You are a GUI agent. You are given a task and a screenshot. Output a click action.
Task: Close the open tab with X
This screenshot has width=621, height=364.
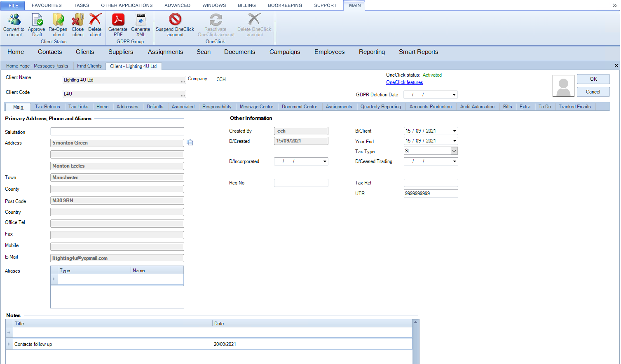[616, 65]
